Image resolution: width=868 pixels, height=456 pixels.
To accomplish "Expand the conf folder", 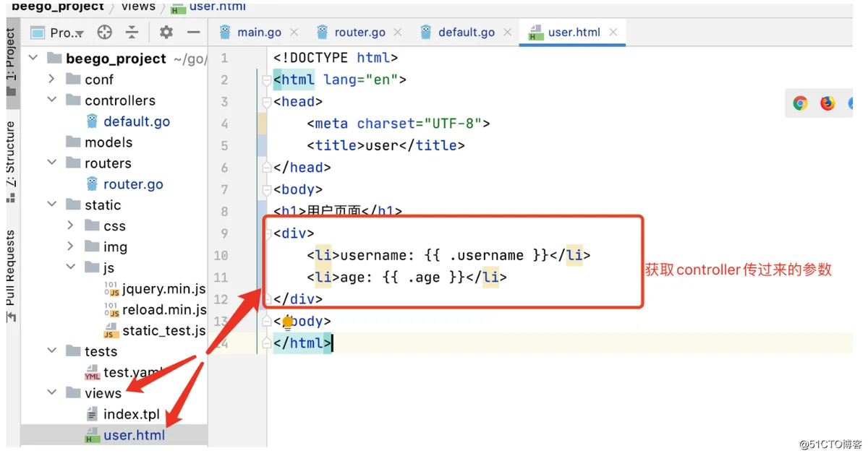I will point(51,79).
